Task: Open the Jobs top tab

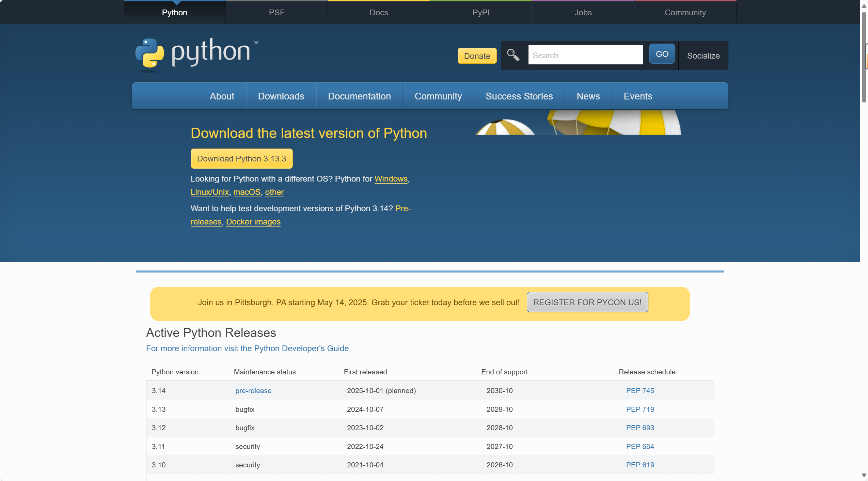Action: click(x=583, y=13)
